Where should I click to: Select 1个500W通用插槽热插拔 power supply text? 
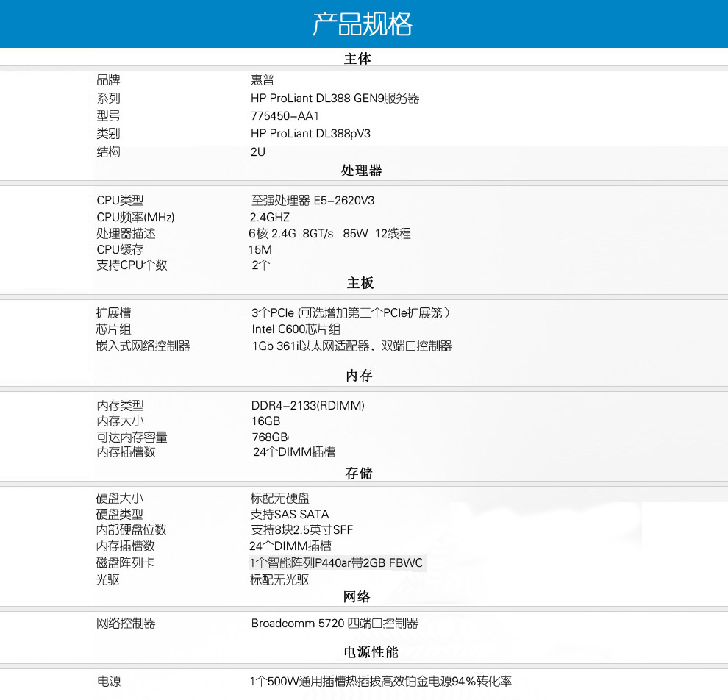pyautogui.click(x=381, y=682)
